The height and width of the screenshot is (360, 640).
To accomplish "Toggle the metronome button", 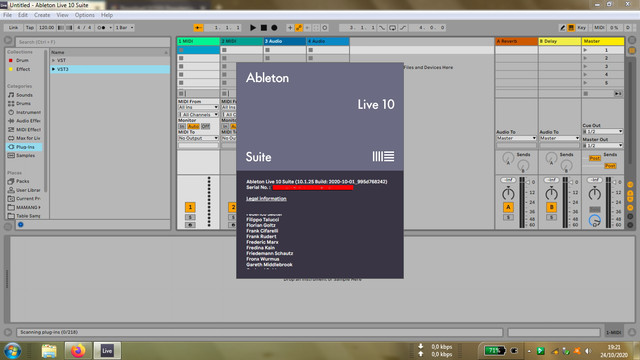I will pos(101,28).
